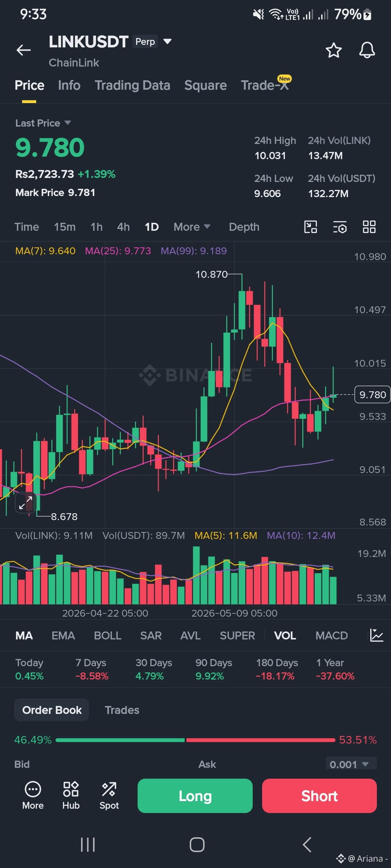Add LINKUSDT to favorites with star
Image resolution: width=391 pixels, height=868 pixels.
[333, 50]
